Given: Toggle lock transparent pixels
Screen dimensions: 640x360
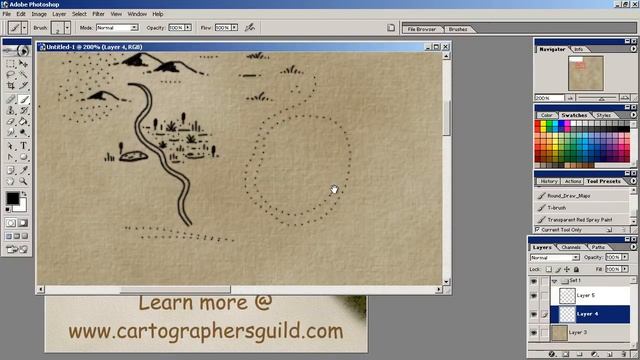Looking at the screenshot, I should [x=549, y=269].
